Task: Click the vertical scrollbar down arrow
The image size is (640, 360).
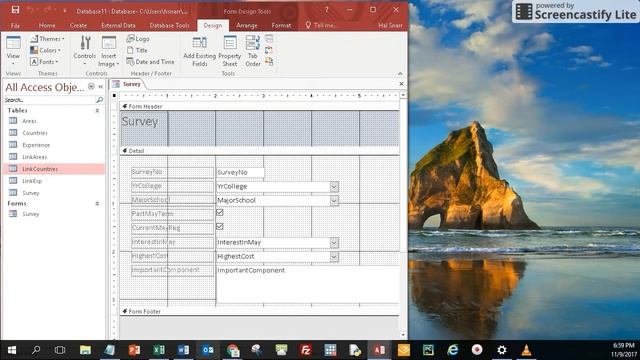Action: coord(403,335)
